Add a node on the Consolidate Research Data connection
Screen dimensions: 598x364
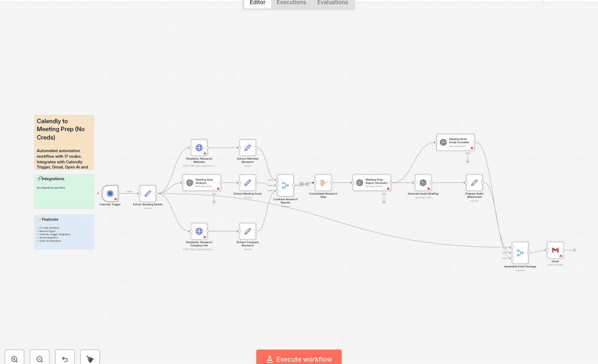[302, 184]
